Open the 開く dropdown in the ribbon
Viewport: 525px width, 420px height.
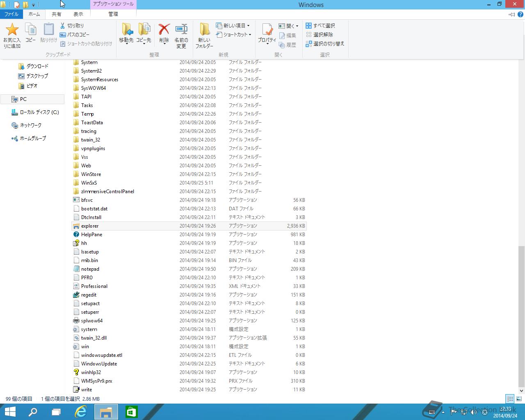tap(288, 26)
